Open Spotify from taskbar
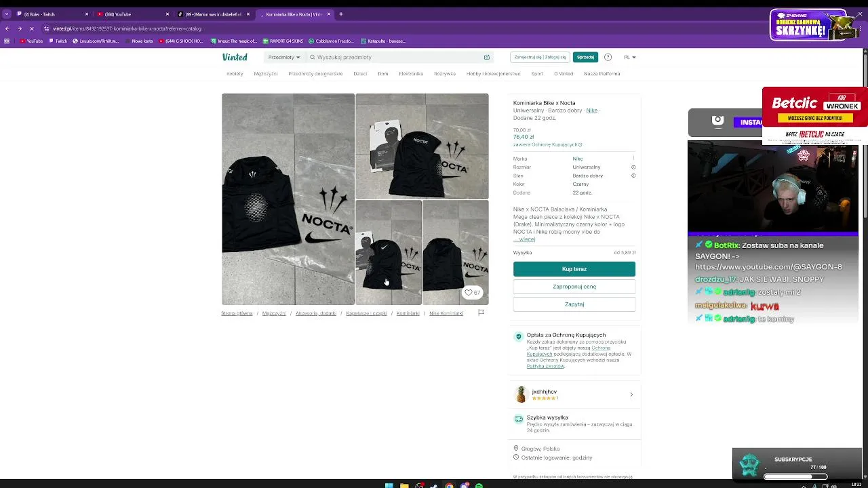 [479, 485]
